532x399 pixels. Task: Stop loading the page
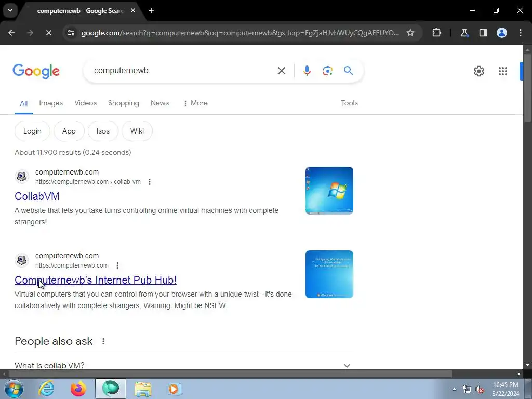(x=48, y=33)
